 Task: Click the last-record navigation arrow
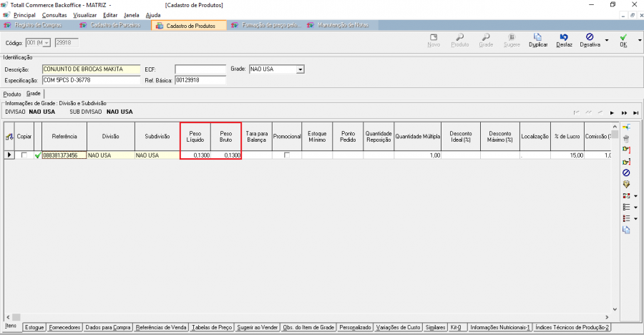point(635,113)
